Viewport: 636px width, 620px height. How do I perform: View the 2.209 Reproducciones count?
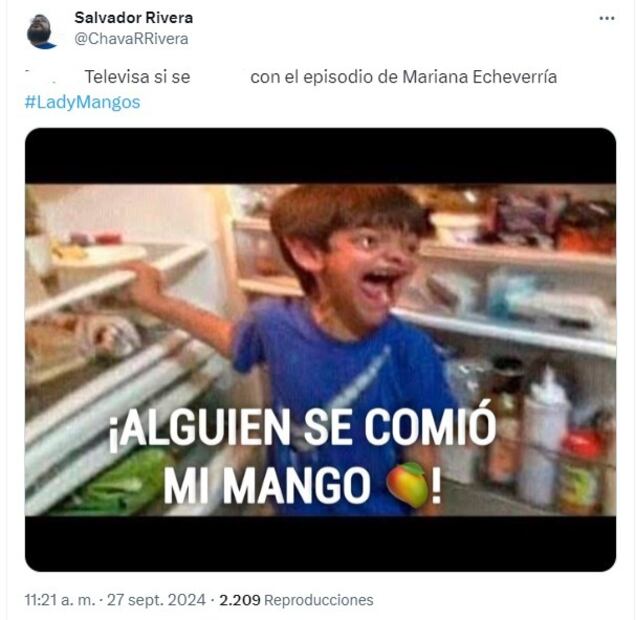pos(296,600)
